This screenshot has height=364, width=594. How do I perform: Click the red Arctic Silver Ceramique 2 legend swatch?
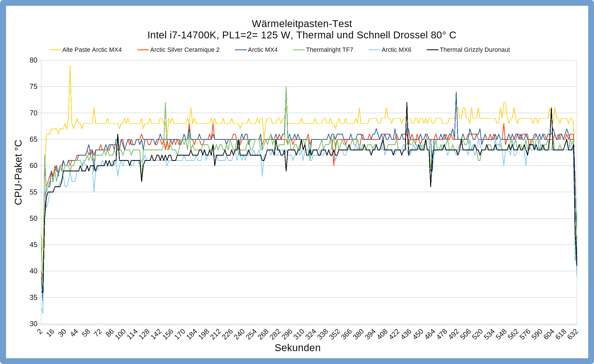[x=143, y=50]
